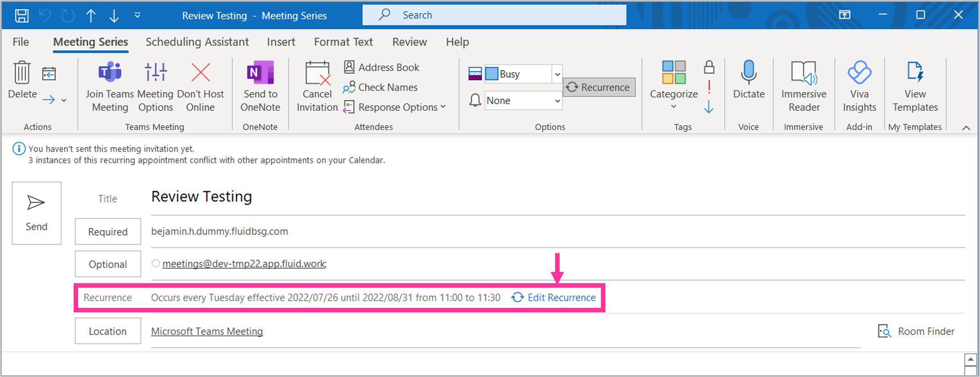Go to next item with down arrow
Screen dimensions: 980x377
[x=114, y=16]
